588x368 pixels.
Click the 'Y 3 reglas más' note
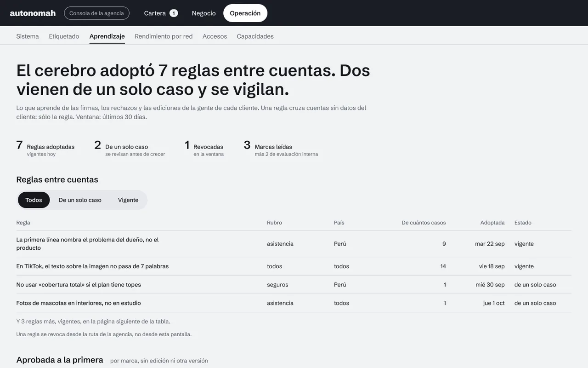click(x=93, y=322)
